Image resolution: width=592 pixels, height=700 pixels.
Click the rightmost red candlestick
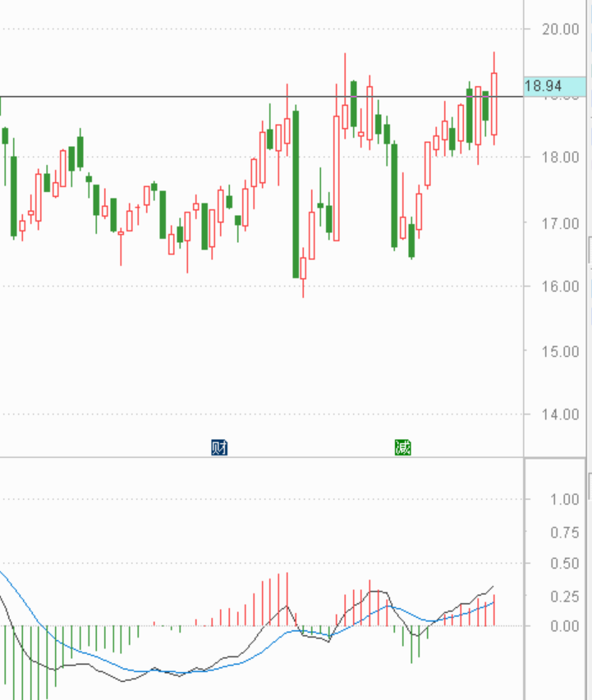(x=494, y=103)
